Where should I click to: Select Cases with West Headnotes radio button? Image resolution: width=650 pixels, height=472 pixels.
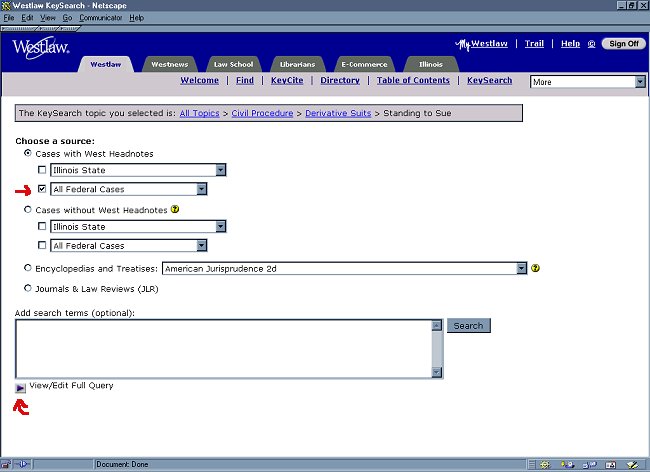tap(28, 153)
